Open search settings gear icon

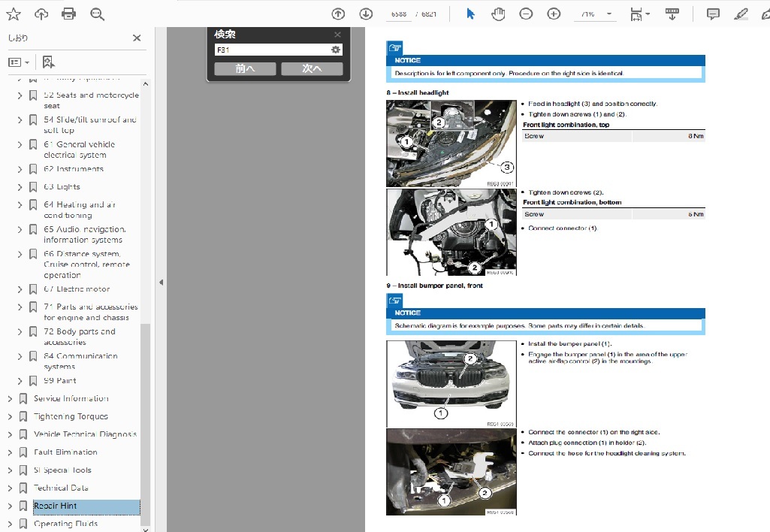[x=336, y=50]
